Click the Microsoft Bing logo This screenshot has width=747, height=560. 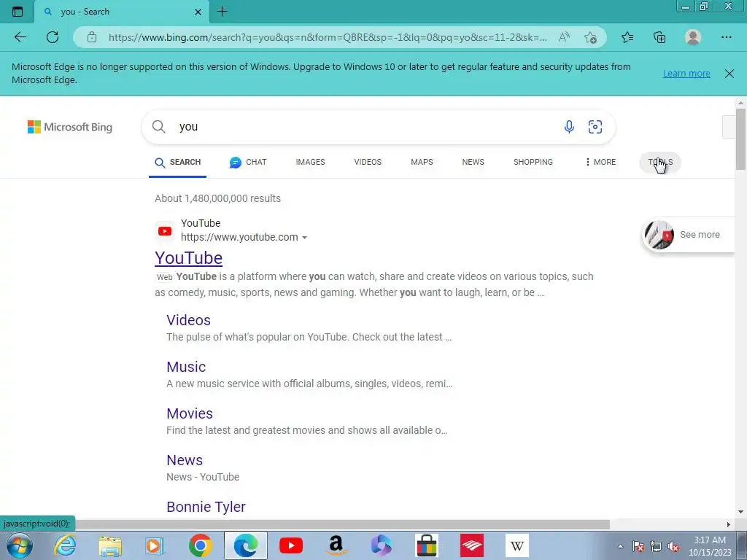click(70, 127)
